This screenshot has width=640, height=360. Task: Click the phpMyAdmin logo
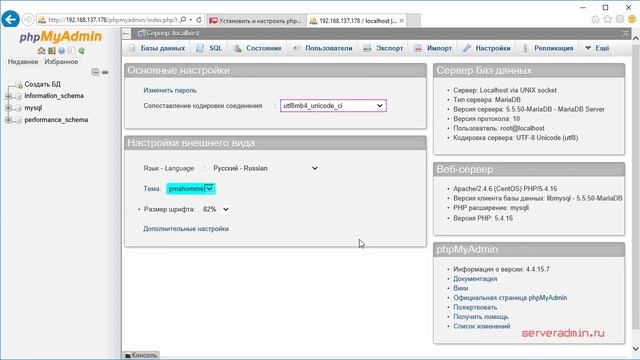pos(60,37)
